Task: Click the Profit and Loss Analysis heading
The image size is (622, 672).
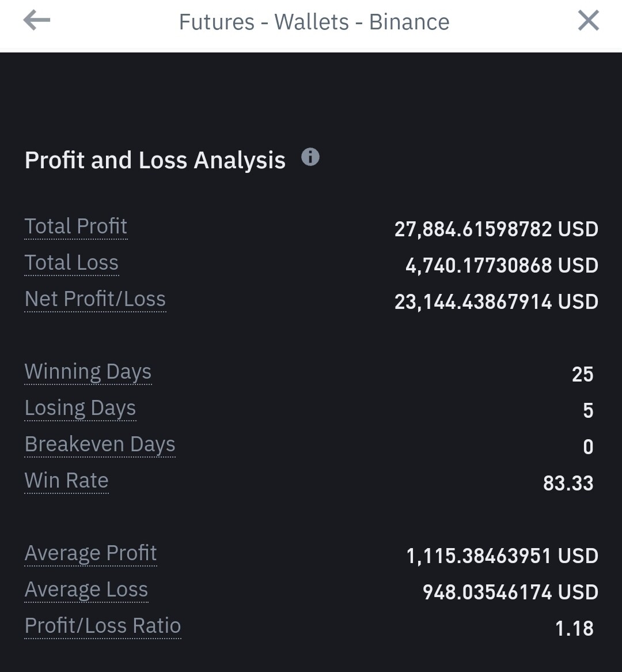Action: (x=155, y=160)
